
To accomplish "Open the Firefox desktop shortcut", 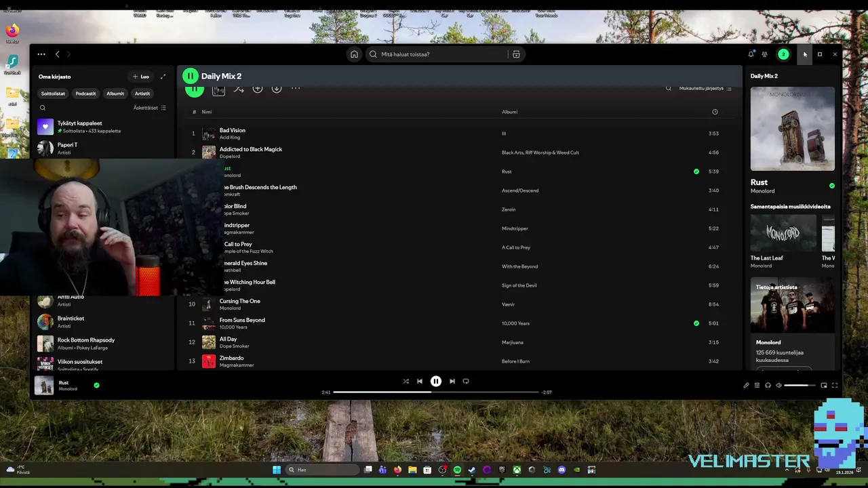I will [x=12, y=33].
